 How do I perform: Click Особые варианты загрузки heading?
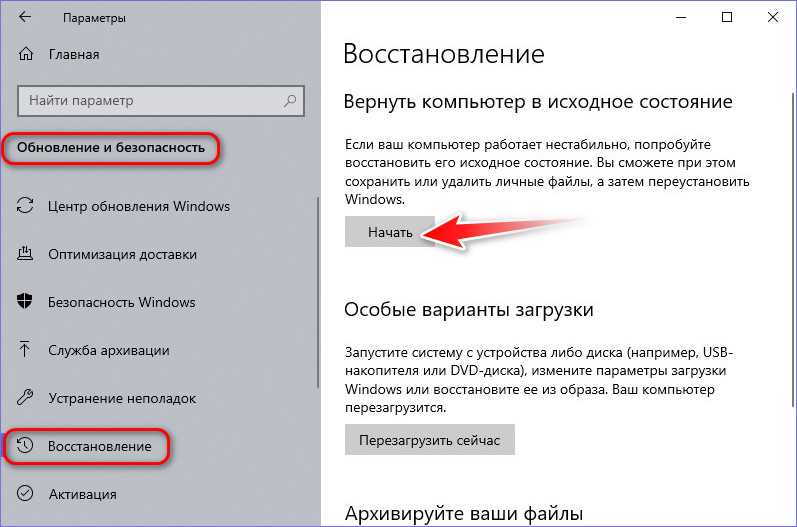pos(469,309)
